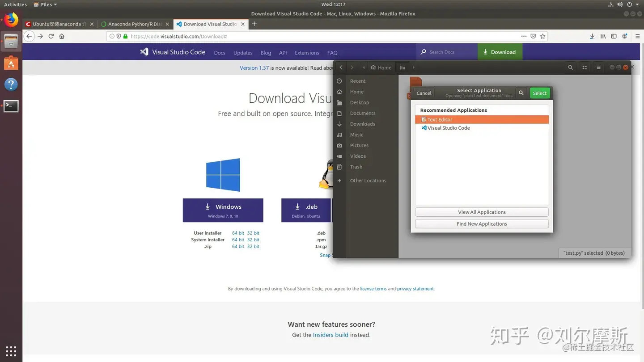Open Firefox from the Ubuntu dock

(11, 20)
